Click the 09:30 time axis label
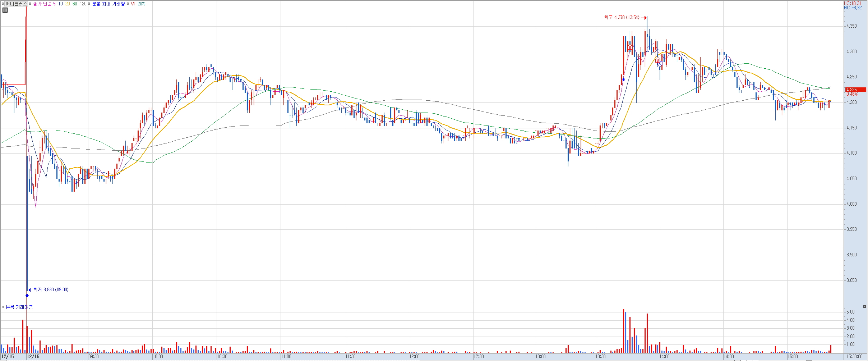This screenshot has height=361, width=868. pyautogui.click(x=94, y=357)
